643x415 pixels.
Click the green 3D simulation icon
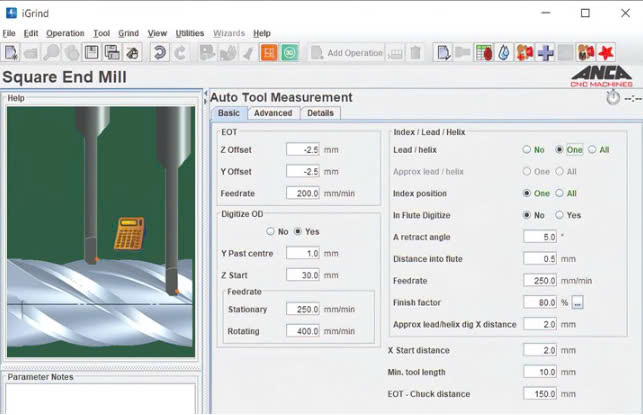point(290,52)
